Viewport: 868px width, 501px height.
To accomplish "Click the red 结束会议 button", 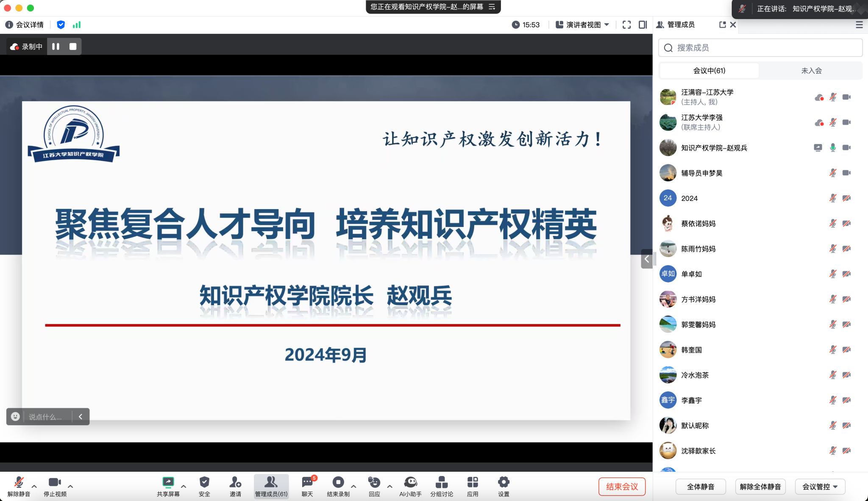I will 621,487.
